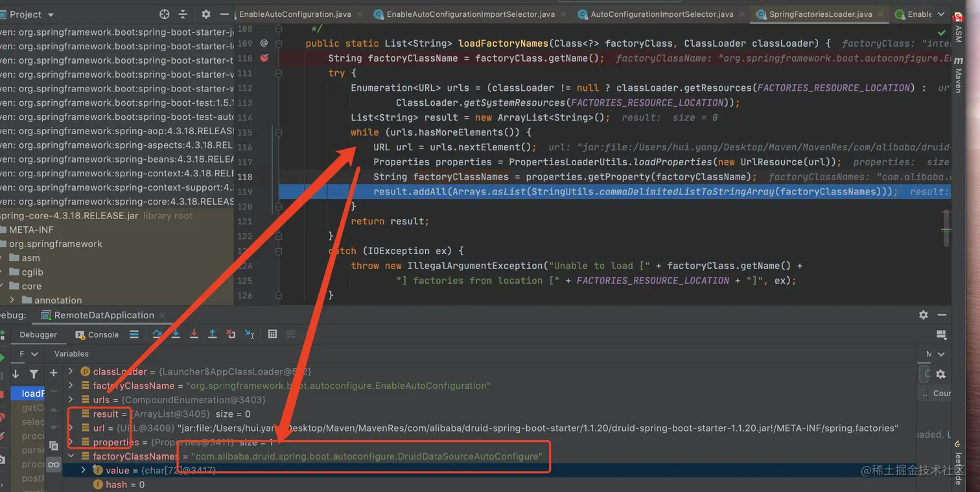
Task: Minimize the Debug tool window
Action: pos(942,315)
